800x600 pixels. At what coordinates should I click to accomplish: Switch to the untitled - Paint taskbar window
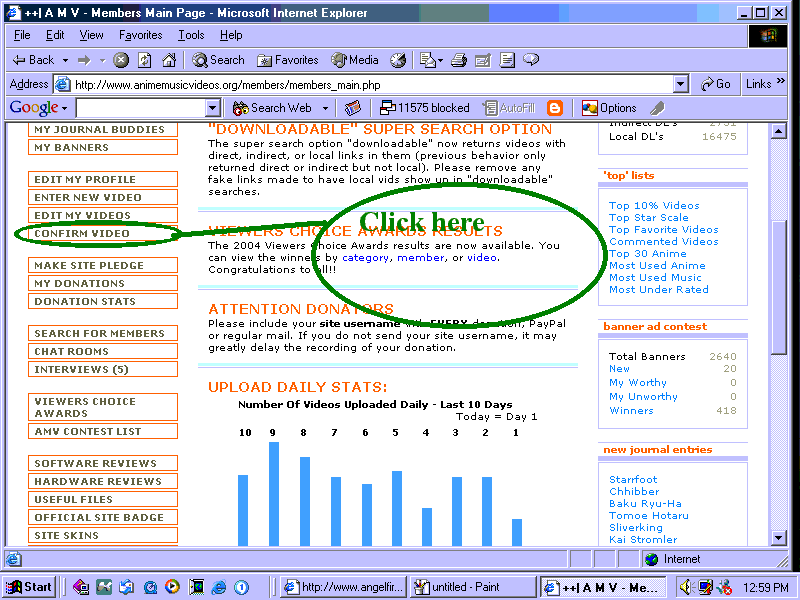472,588
